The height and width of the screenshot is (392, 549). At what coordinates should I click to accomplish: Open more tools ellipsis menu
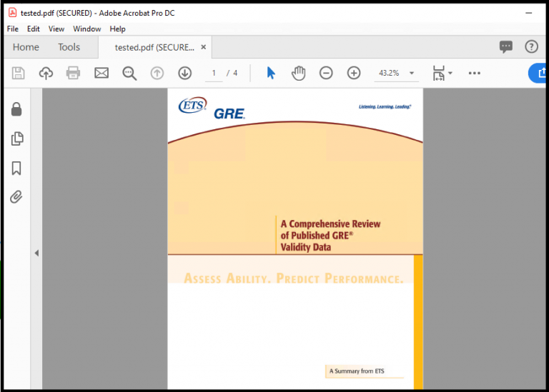[475, 73]
